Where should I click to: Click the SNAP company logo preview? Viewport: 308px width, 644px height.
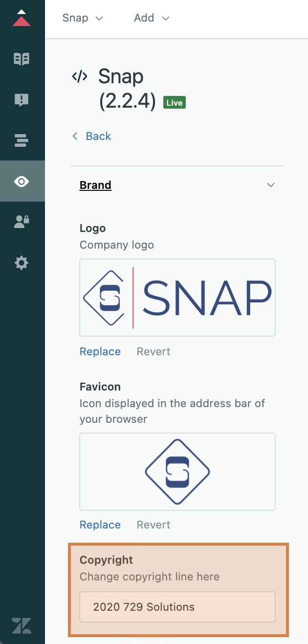pyautogui.click(x=177, y=298)
